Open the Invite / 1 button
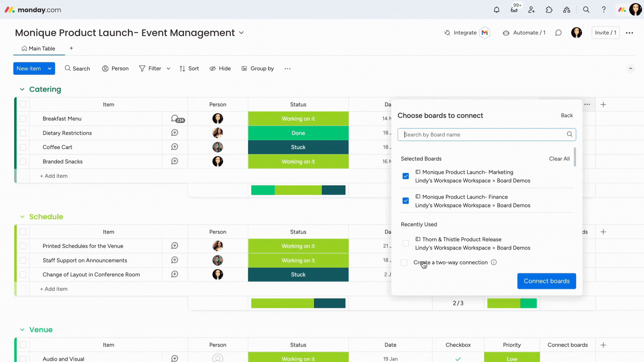Viewport: 644px width, 362px height. coord(605,33)
